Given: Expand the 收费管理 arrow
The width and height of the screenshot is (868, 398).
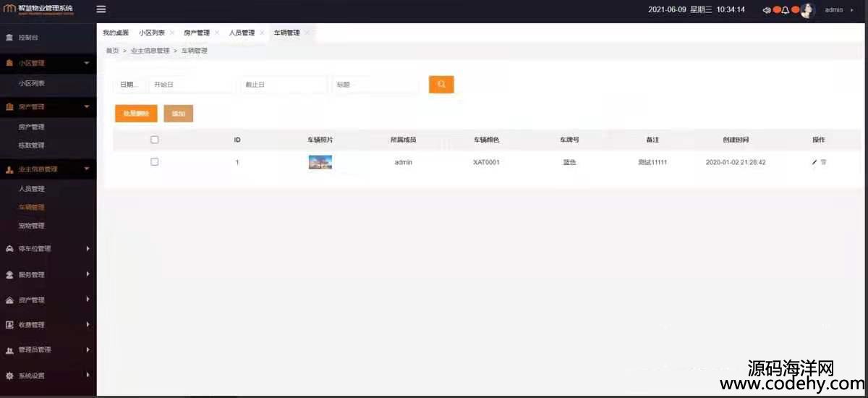Looking at the screenshot, I should pos(88,324).
